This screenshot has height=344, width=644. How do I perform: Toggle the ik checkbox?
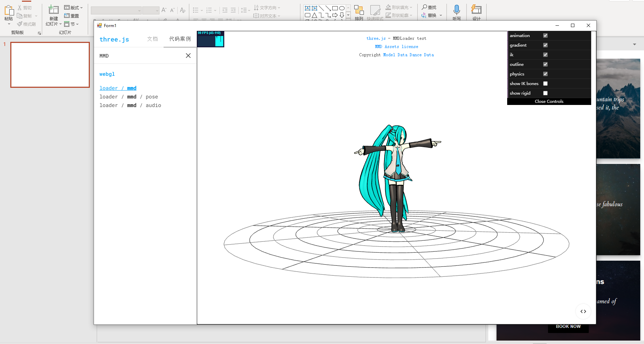click(545, 55)
